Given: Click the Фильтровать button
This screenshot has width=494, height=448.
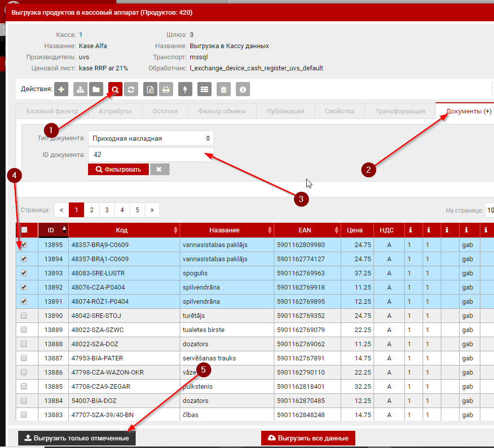Looking at the screenshot, I should pos(118,169).
